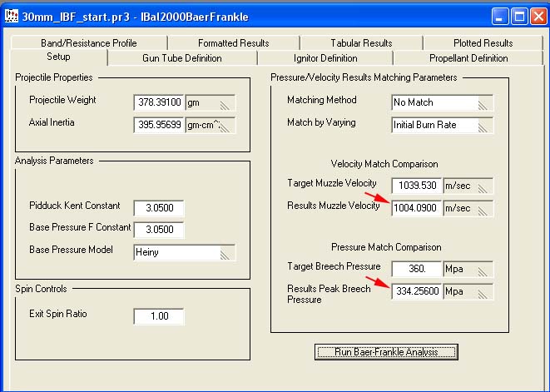Image resolution: width=550 pixels, height=392 pixels.
Task: Select the Propellant Definition tab
Action: tap(468, 58)
